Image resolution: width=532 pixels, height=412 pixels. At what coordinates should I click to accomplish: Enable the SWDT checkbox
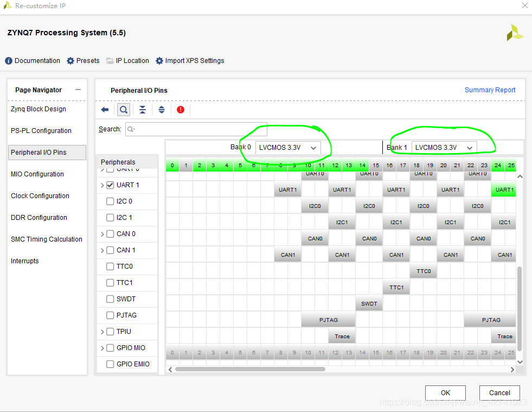click(110, 299)
